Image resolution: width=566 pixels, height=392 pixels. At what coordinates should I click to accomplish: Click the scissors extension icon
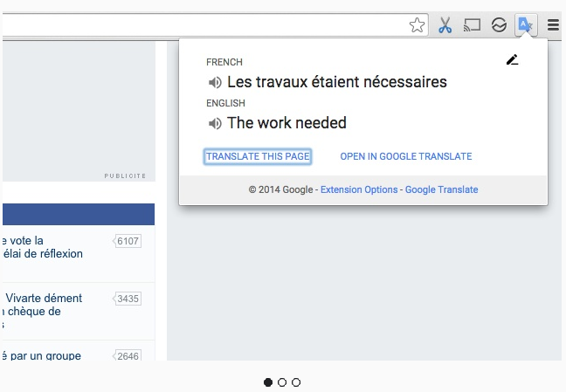point(445,25)
